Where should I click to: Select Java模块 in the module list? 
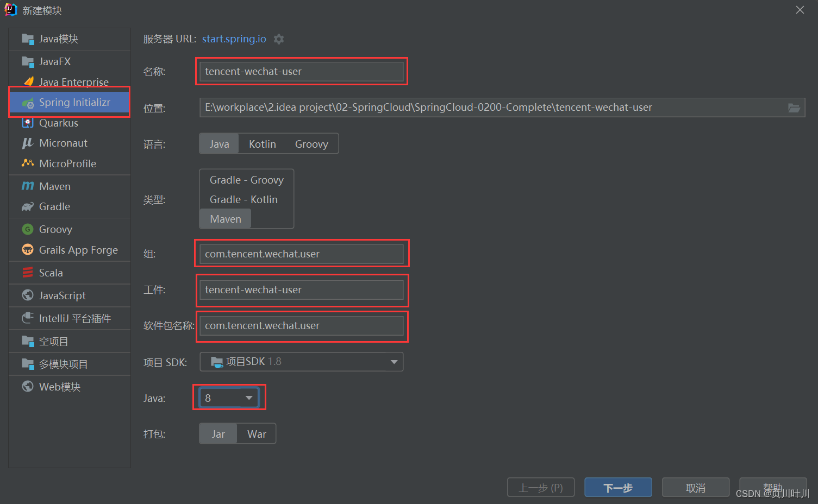(70, 39)
